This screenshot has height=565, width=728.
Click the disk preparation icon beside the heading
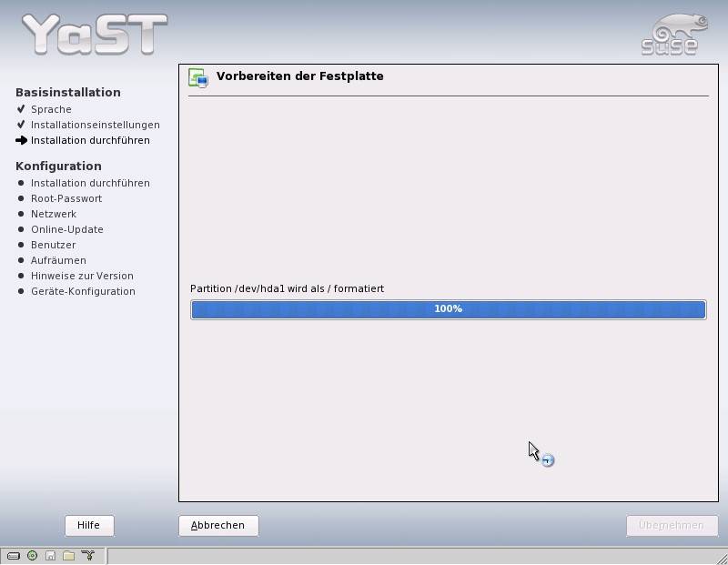tap(197, 77)
